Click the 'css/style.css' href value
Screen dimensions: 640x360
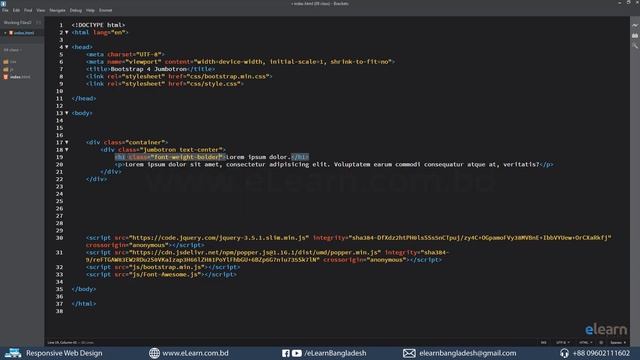(214, 84)
